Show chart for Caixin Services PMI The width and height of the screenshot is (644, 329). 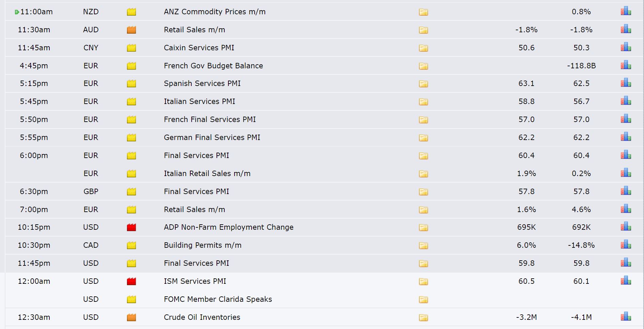[x=626, y=47]
